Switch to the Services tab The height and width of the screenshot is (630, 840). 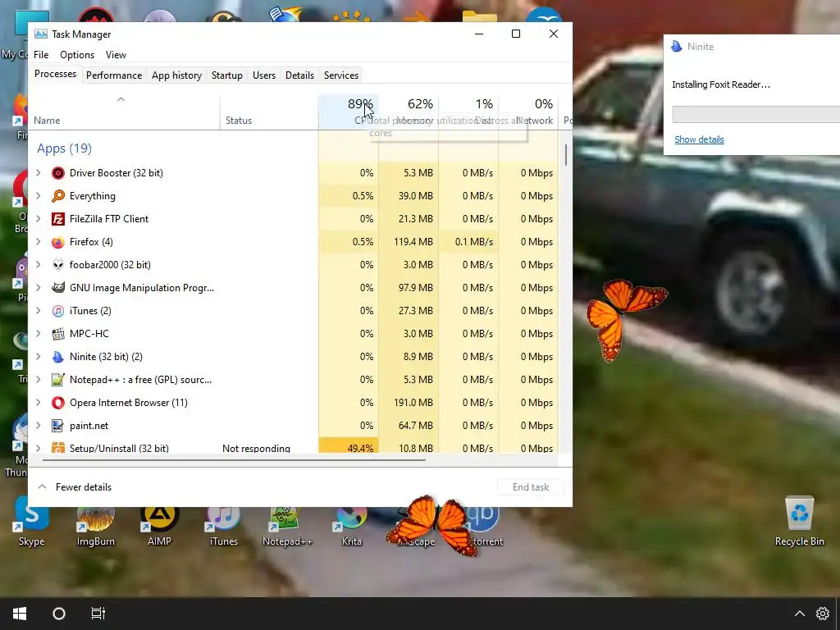tap(341, 75)
